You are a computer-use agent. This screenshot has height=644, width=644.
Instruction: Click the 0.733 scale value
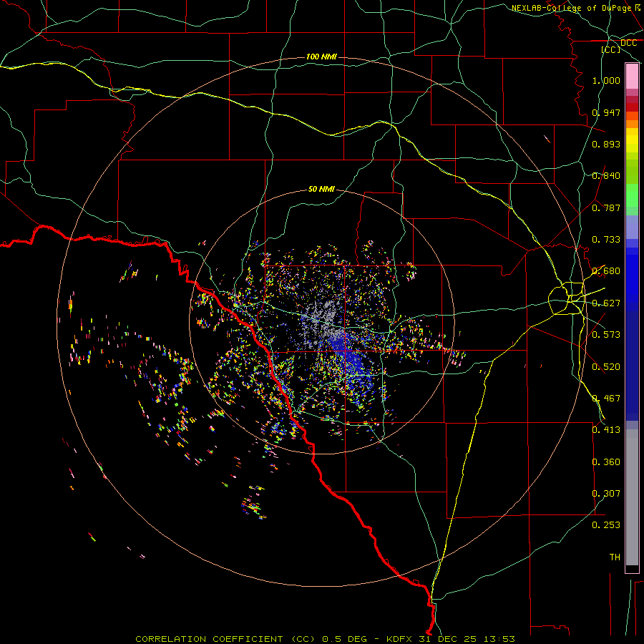606,240
